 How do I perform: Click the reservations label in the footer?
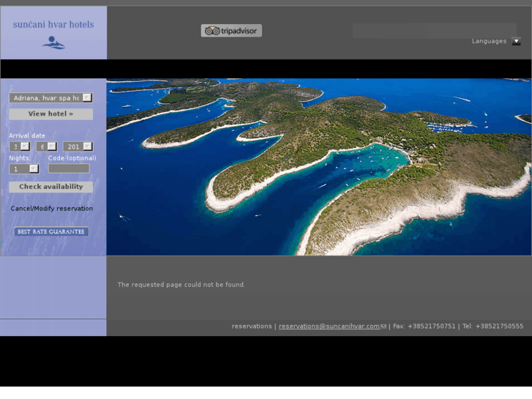coord(251,327)
